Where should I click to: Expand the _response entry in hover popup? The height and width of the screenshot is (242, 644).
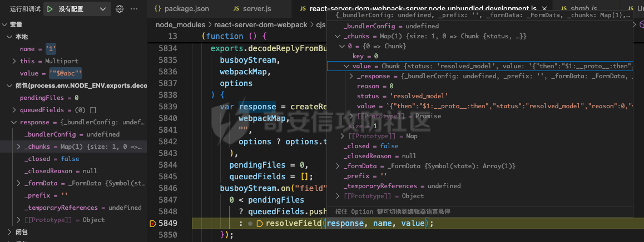[x=351, y=76]
